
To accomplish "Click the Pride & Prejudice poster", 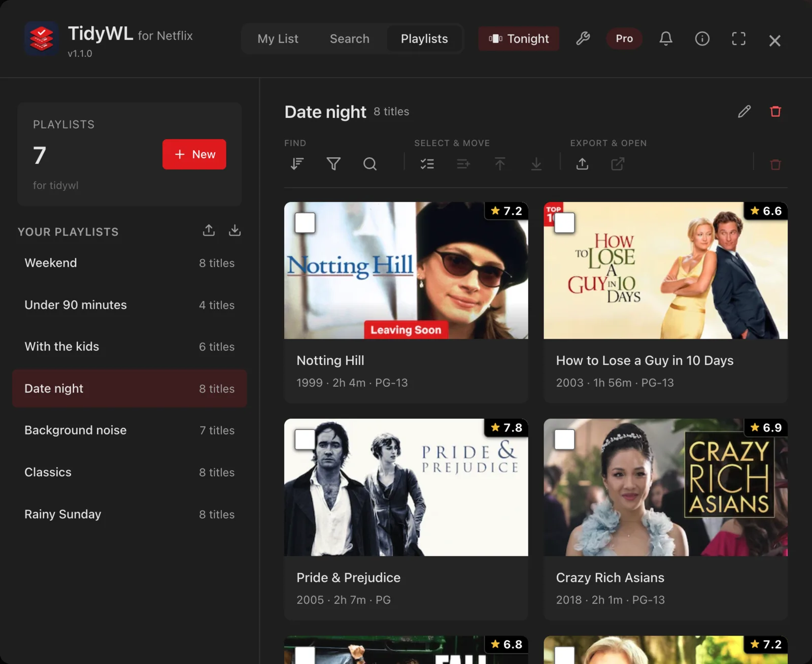I will (x=406, y=487).
